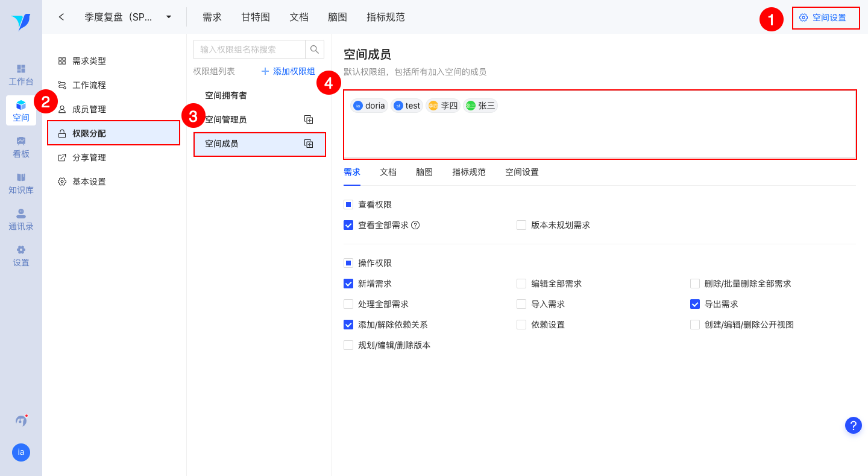Open 设置 gear in left sidebar

click(x=21, y=255)
